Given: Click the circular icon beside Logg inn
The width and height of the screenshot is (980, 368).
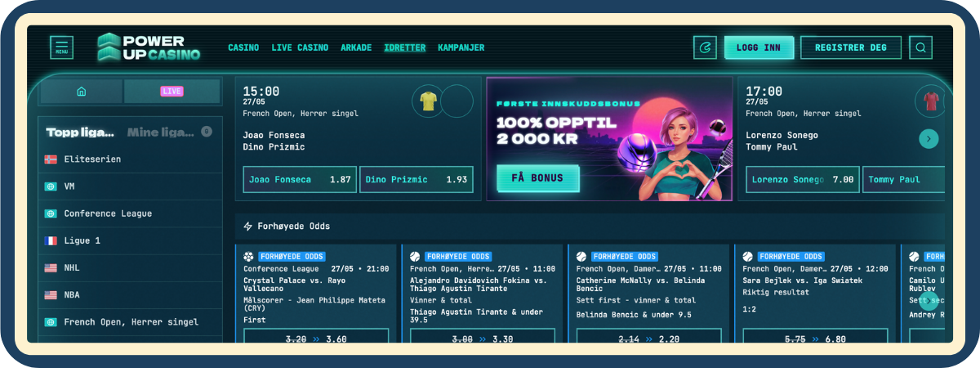Looking at the screenshot, I should 705,47.
